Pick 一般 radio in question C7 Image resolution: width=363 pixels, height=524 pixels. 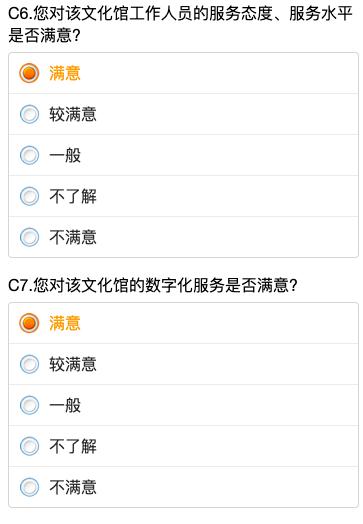29,405
